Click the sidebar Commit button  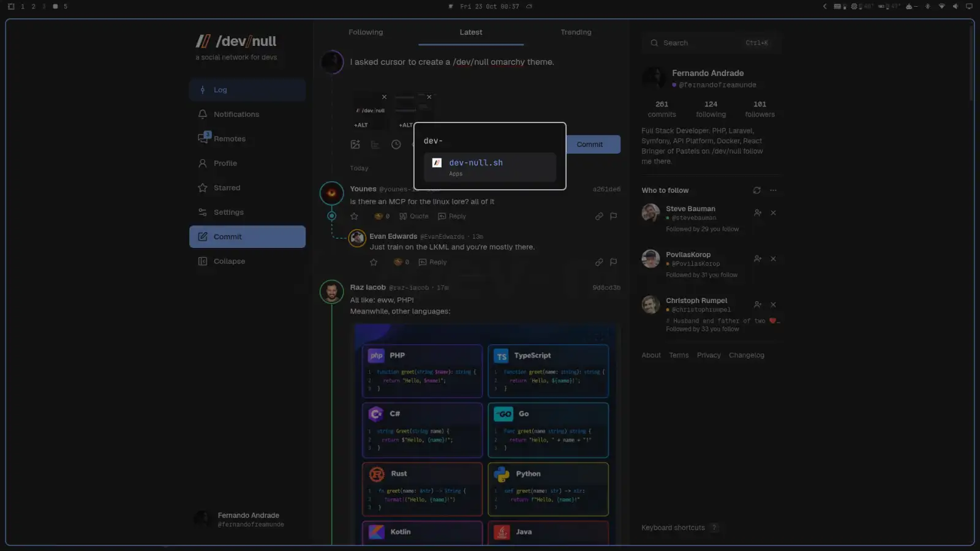click(247, 237)
